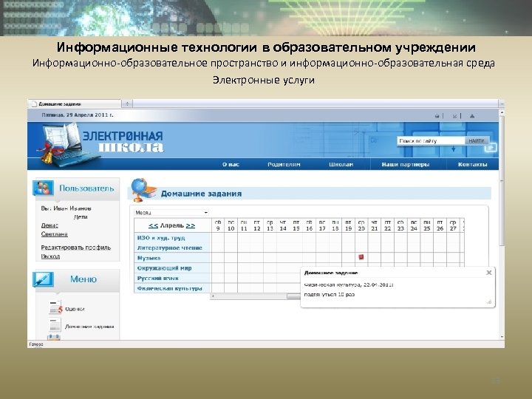Click the mail envelope icon in top bar
The image size is (532, 399).
pyautogui.click(x=454, y=116)
